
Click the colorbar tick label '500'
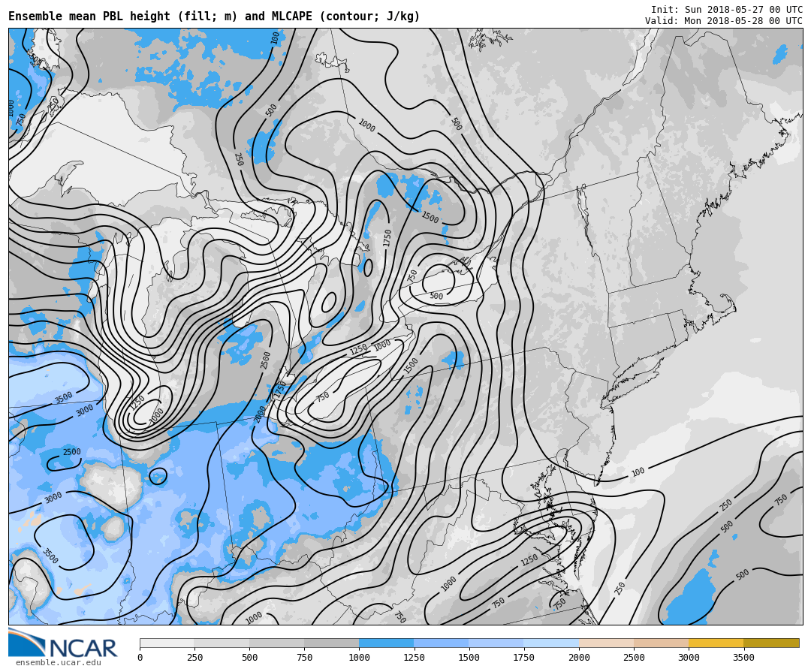click(250, 658)
